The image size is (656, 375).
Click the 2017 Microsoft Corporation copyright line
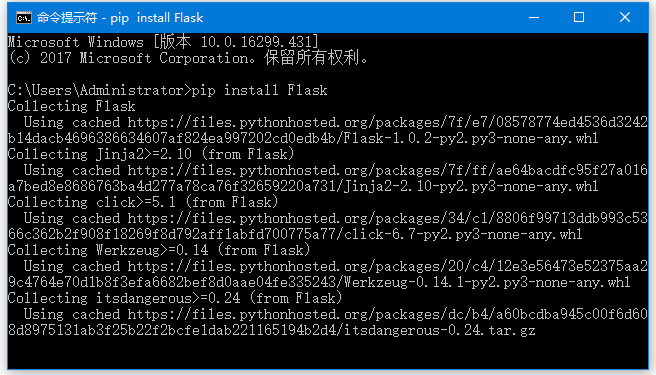[x=188, y=58]
